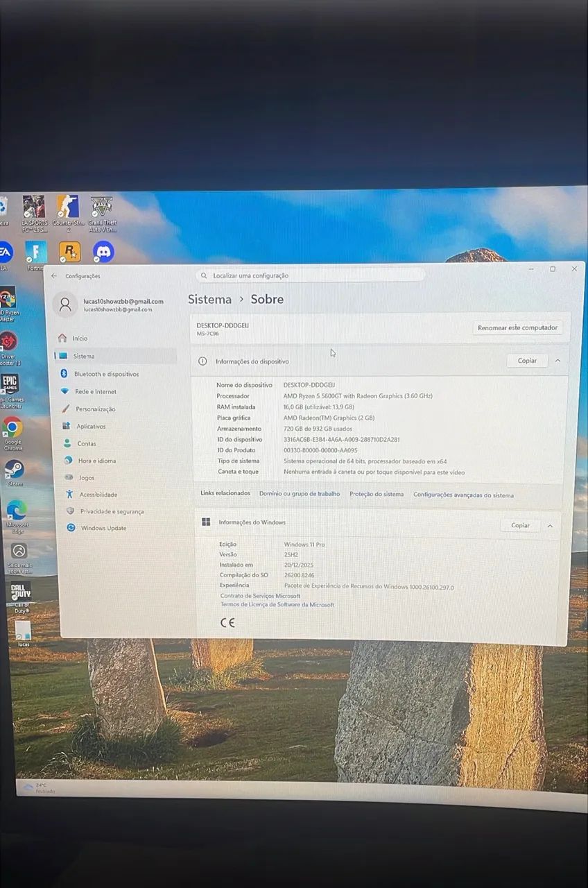Launch Counter-Strike 2 desktop icon
The width and height of the screenshot is (588, 888).
68,212
